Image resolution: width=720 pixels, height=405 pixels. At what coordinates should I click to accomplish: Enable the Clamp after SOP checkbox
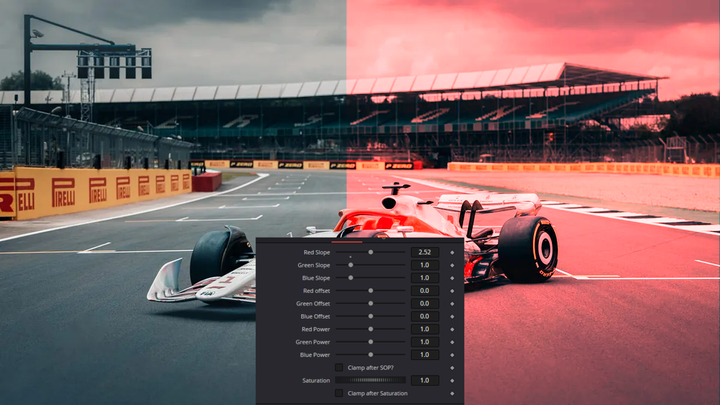tap(339, 368)
